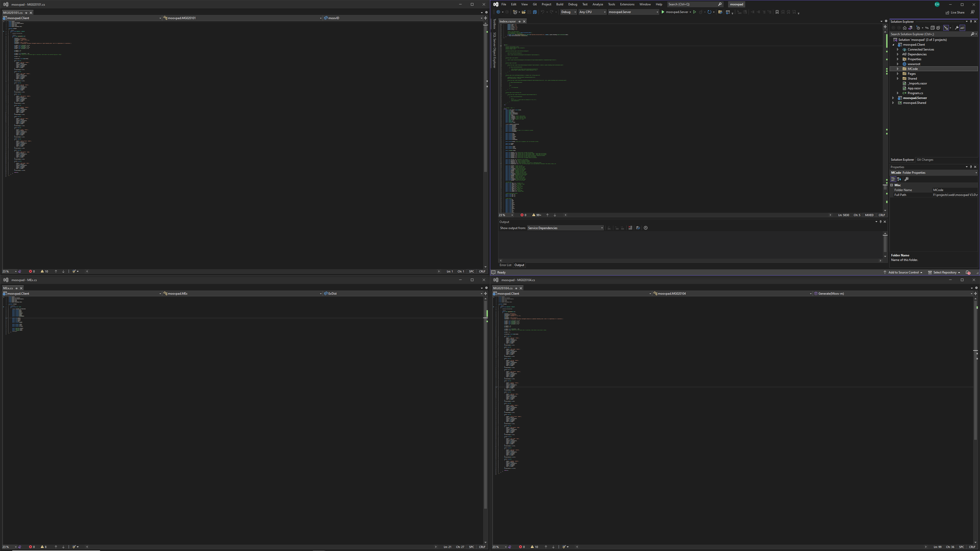Toggle auto-hide pin on Properties panel

pos(971,167)
